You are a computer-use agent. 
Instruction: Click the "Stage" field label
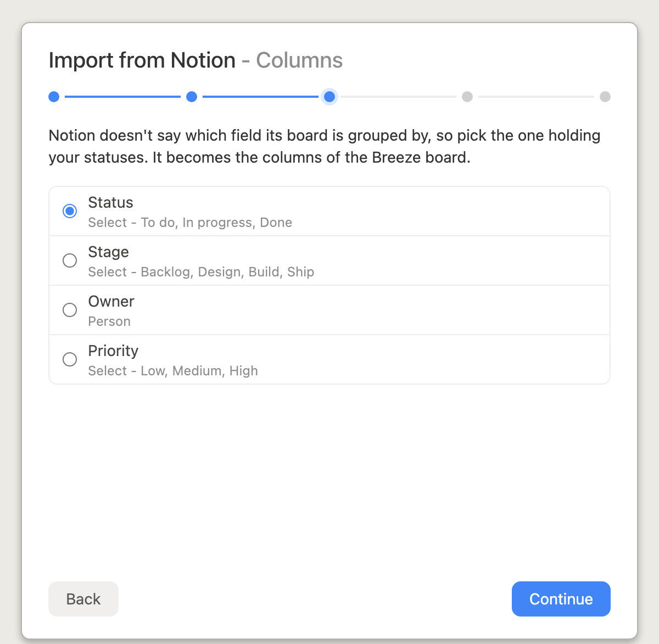[x=108, y=252]
